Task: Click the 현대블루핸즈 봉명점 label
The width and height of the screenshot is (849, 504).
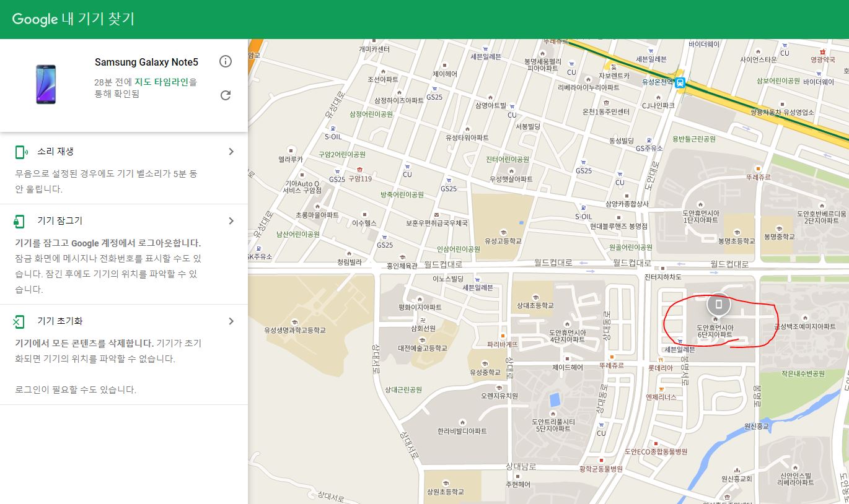Action: click(x=619, y=227)
